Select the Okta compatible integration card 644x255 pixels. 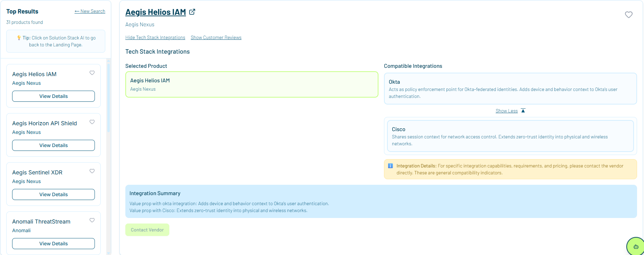click(x=510, y=89)
